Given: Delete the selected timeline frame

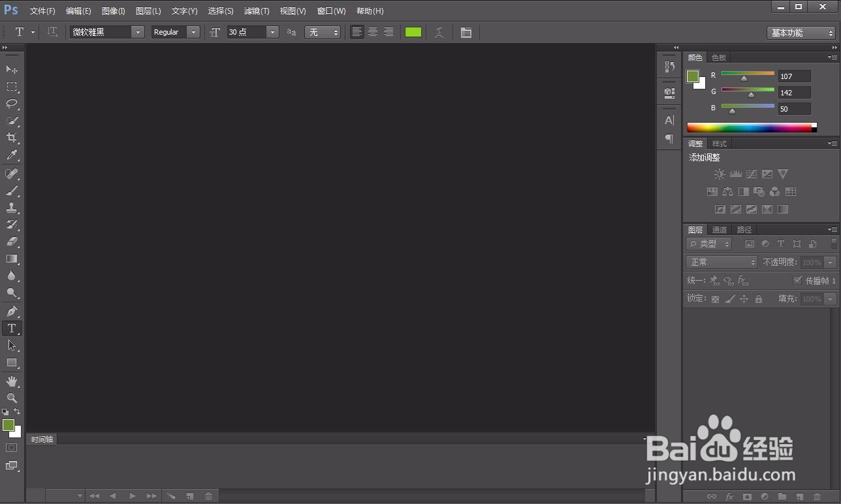Looking at the screenshot, I should pos(209,496).
